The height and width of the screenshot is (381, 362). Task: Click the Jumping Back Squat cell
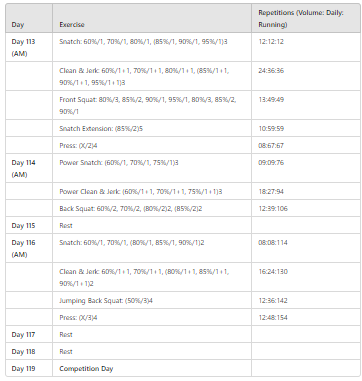tap(152, 300)
